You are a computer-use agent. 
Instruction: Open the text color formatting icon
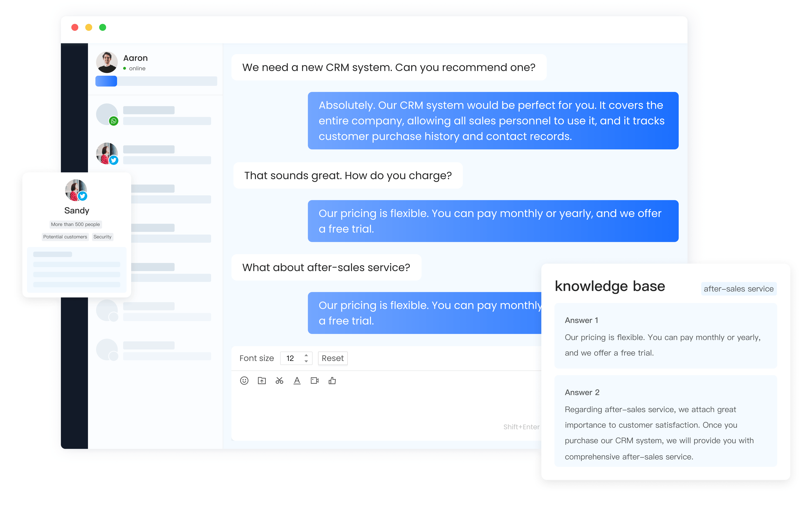pyautogui.click(x=297, y=381)
